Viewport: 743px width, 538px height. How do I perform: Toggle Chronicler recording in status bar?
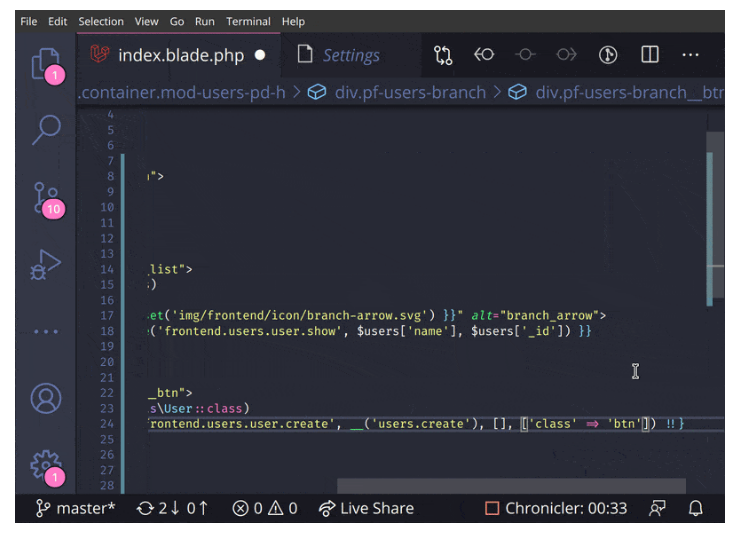556,509
